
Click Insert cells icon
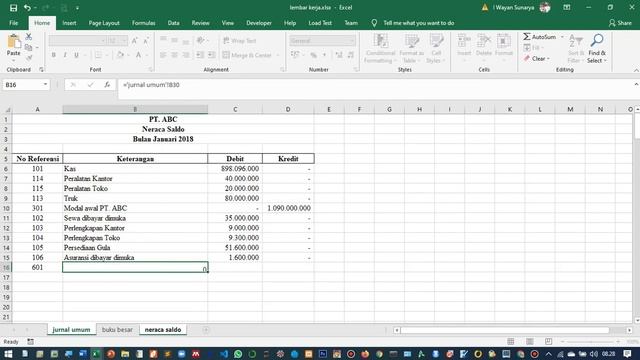464,41
